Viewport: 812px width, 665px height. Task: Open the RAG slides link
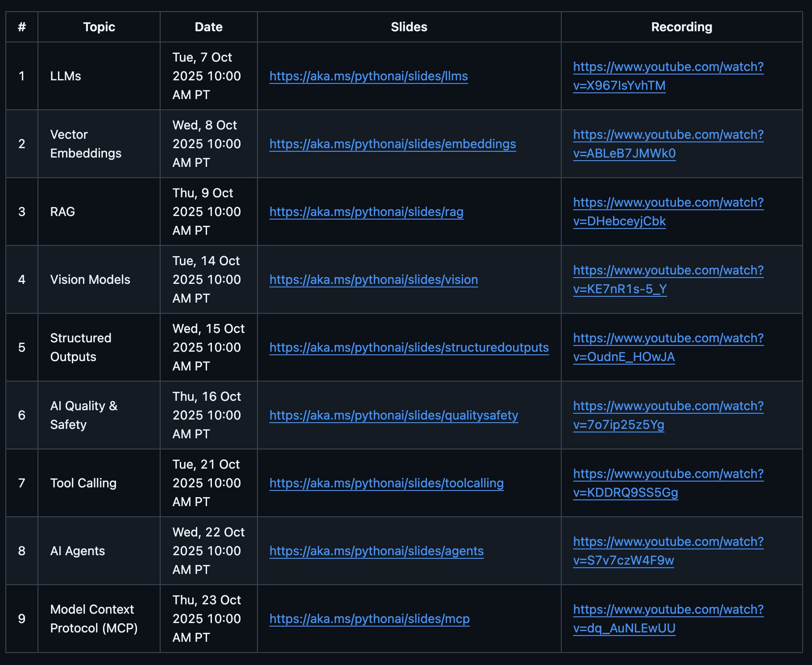[366, 212]
